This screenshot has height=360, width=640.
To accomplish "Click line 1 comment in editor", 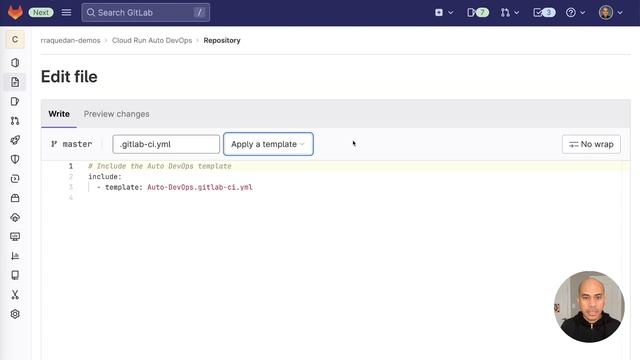I will (160, 166).
